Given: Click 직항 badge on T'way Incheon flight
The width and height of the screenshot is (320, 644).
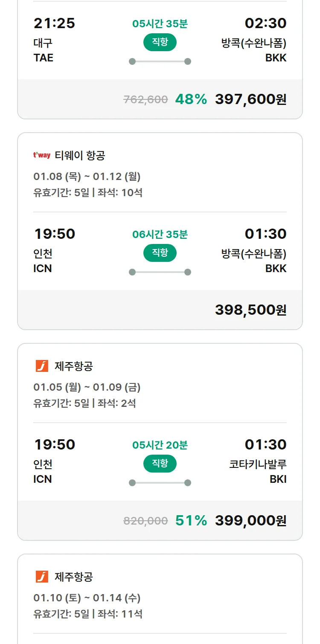Looking at the screenshot, I should click(160, 253).
